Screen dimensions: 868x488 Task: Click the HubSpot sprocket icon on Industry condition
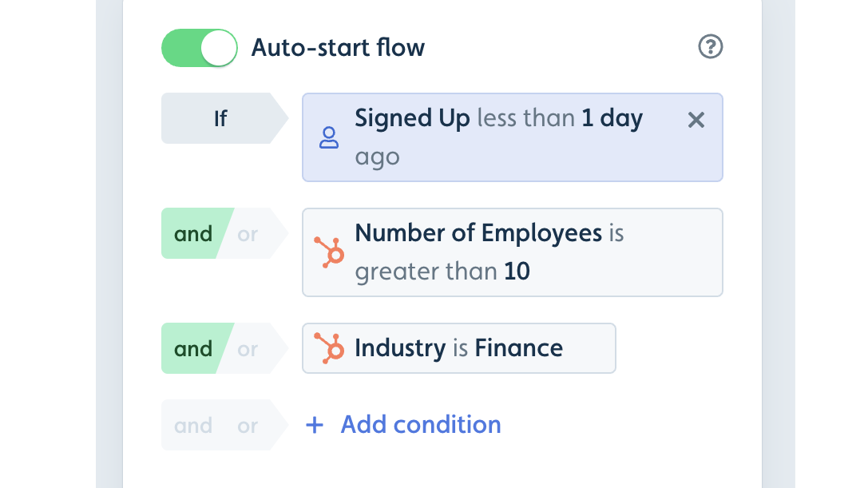pos(331,348)
